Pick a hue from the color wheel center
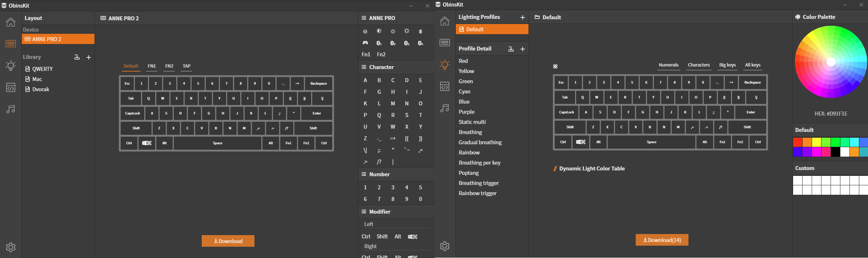868x258 pixels. point(831,62)
